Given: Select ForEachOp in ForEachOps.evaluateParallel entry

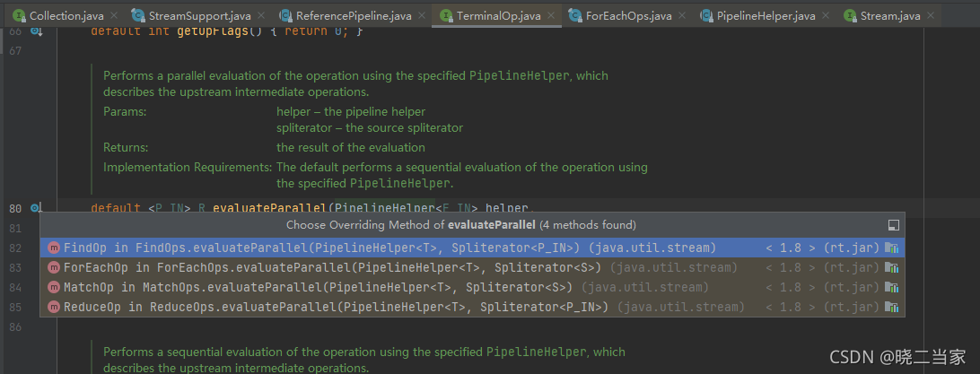Looking at the screenshot, I should [x=472, y=268].
